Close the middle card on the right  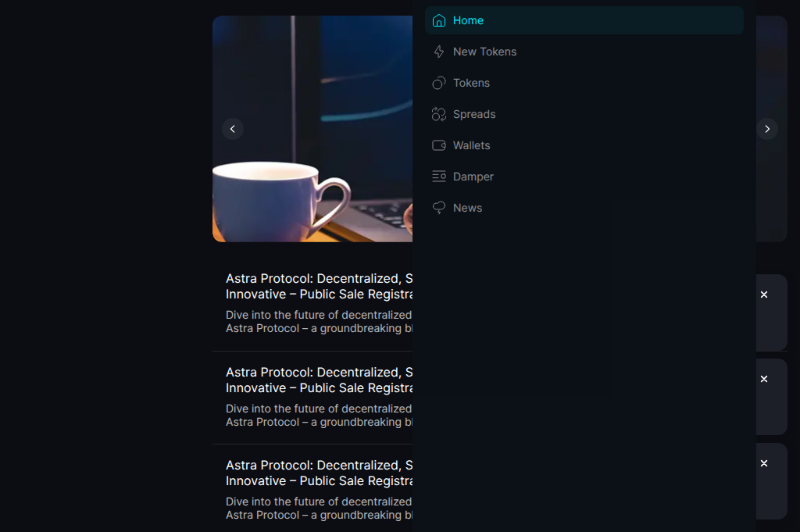(x=764, y=379)
